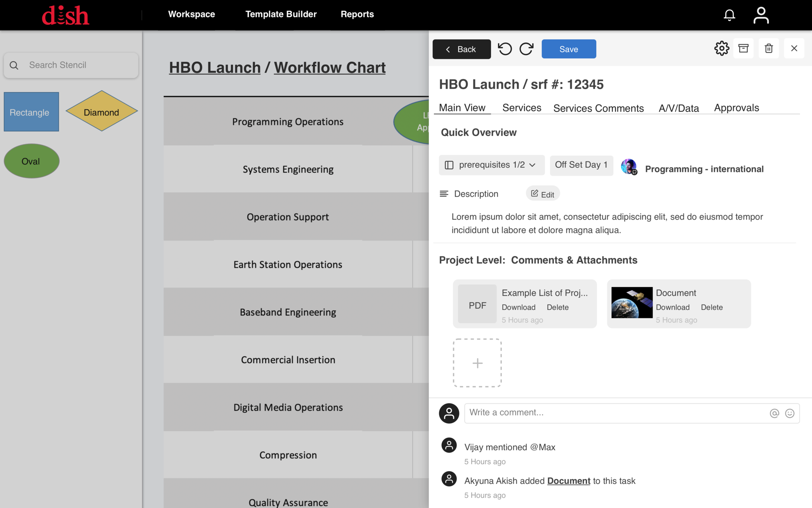Click the trash delete icon
Screen dimensions: 812x508
coord(768,49)
